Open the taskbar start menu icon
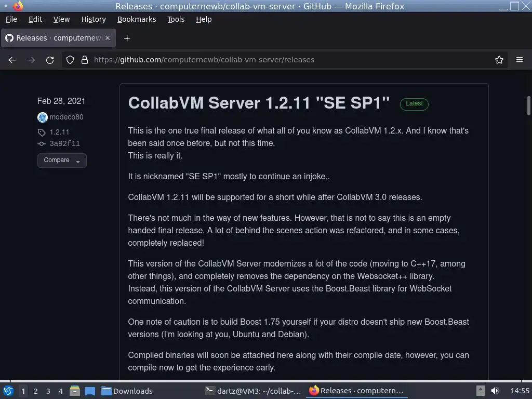 (8, 391)
